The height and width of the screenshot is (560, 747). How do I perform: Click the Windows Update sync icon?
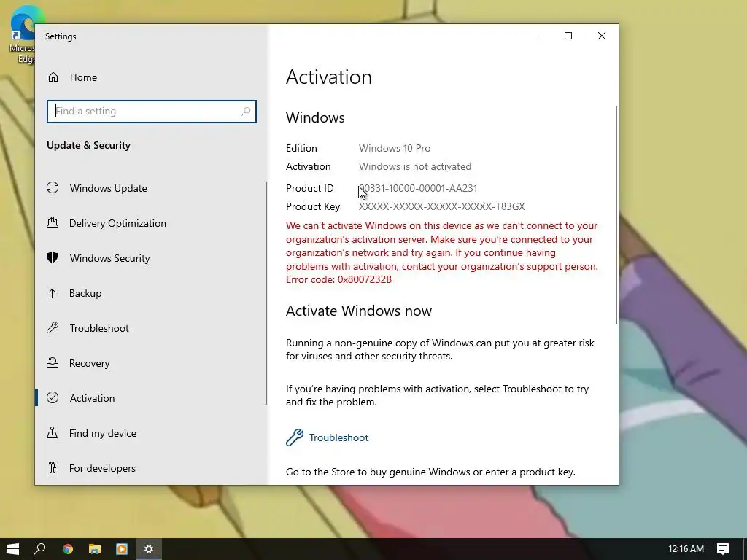point(53,188)
